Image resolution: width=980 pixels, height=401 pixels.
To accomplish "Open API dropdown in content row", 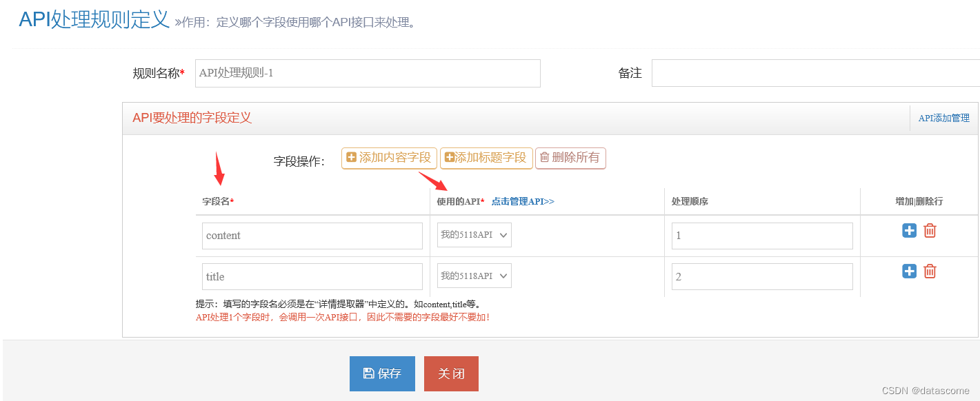I will [x=474, y=235].
